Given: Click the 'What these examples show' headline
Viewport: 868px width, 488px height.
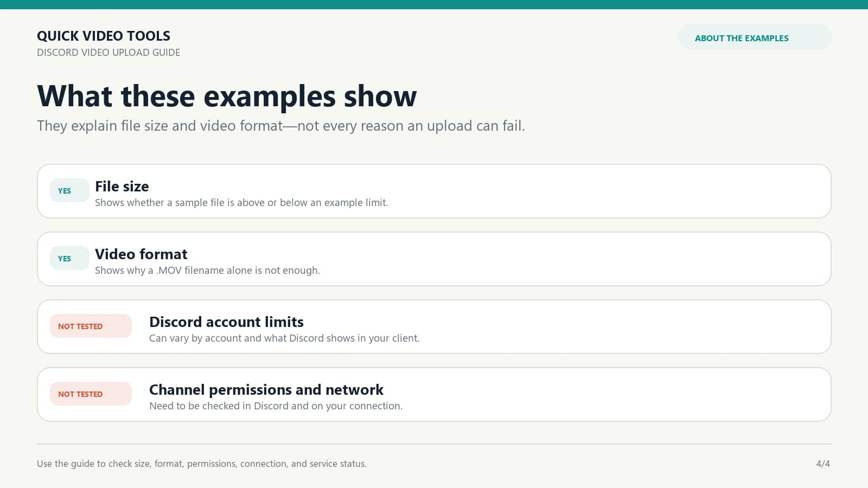Looking at the screenshot, I should (x=227, y=96).
